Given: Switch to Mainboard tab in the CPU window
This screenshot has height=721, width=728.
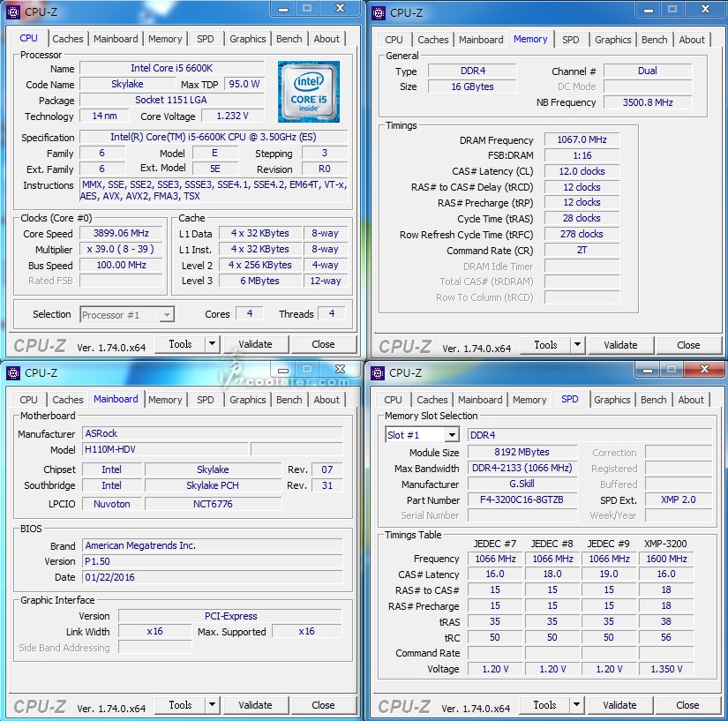Looking at the screenshot, I should [116, 39].
